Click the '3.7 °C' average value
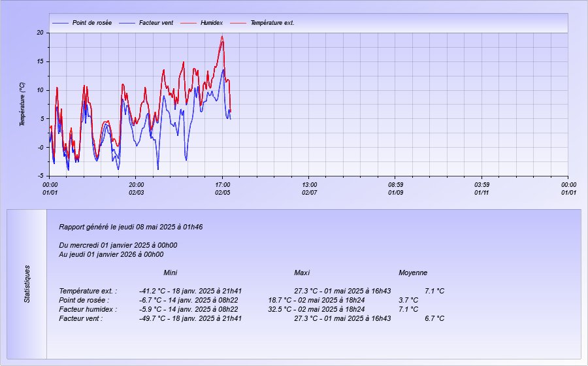Viewport: 588px width, 366px height. click(408, 300)
